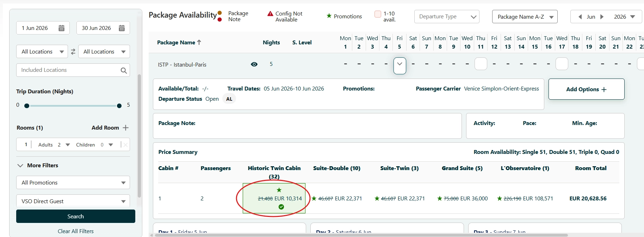Click the Included Locations search magnifier
Screen dimensions: 644x237
[123, 70]
